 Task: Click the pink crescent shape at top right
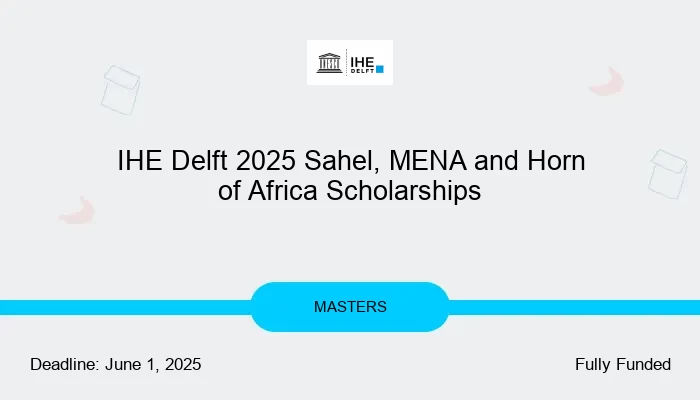click(x=606, y=82)
